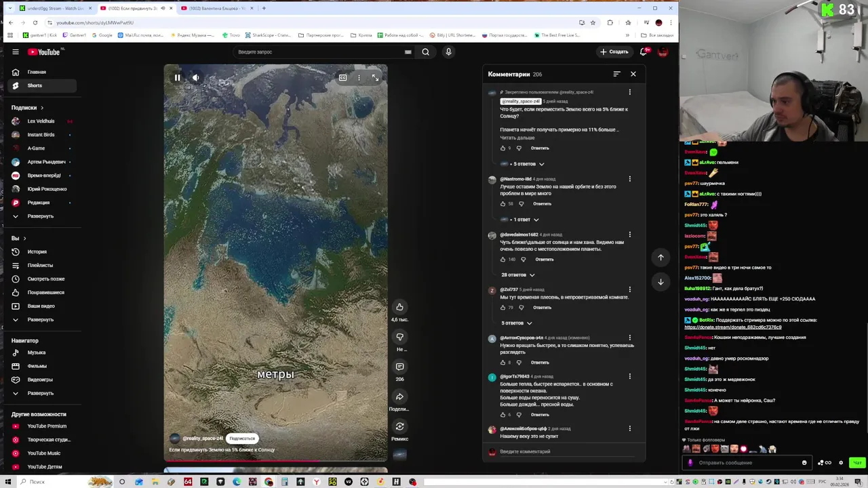This screenshot has height=488, width=868.
Task: Dislike the Nostromo-ild comment
Action: pos(521,204)
